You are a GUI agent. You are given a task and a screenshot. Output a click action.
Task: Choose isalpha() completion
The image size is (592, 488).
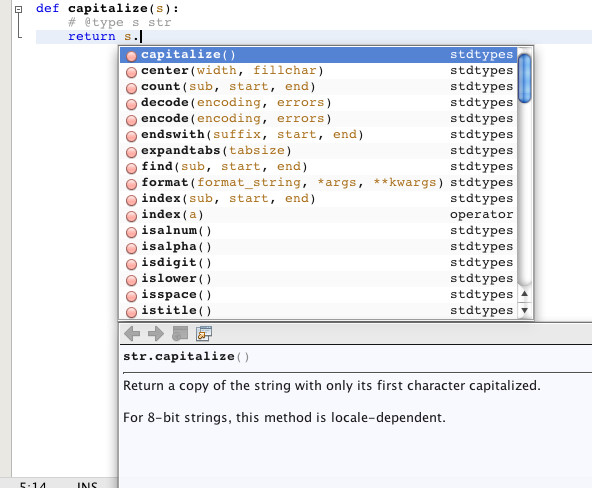click(318, 247)
